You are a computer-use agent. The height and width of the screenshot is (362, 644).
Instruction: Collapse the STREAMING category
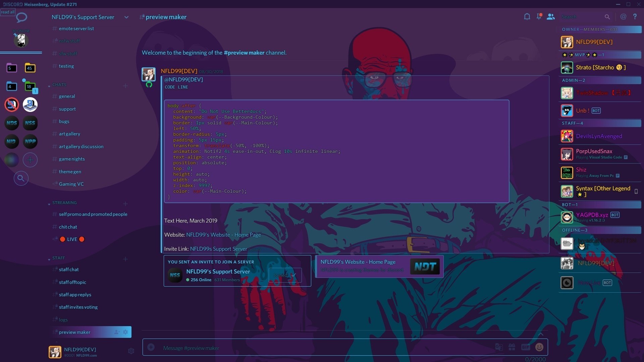(x=64, y=203)
